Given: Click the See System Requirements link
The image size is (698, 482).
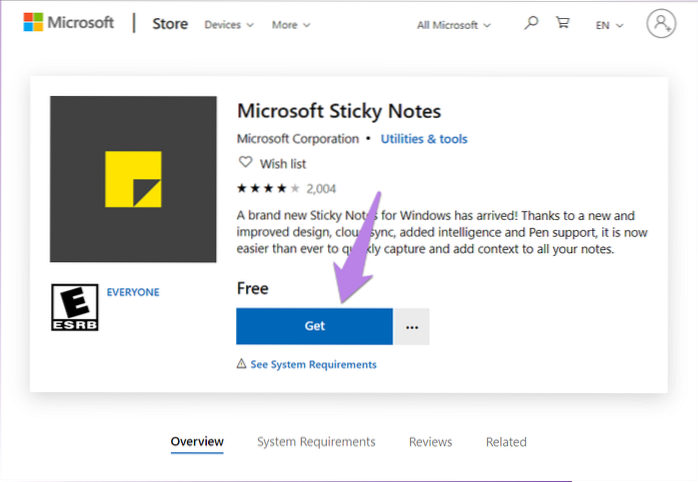Looking at the screenshot, I should pos(313,365).
